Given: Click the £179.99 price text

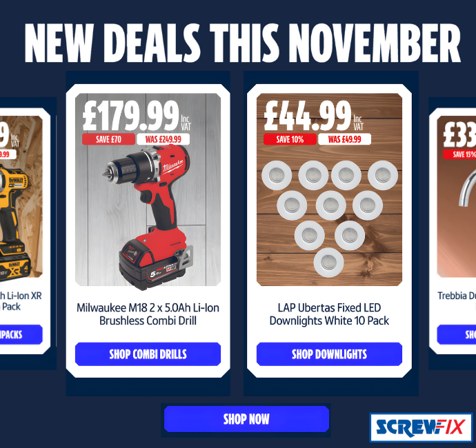Looking at the screenshot, I should coord(131,116).
